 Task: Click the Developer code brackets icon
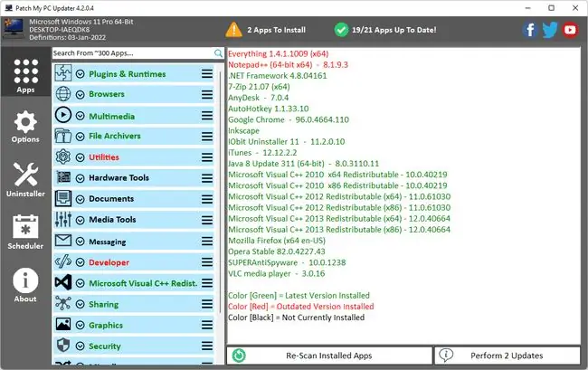tap(63, 261)
